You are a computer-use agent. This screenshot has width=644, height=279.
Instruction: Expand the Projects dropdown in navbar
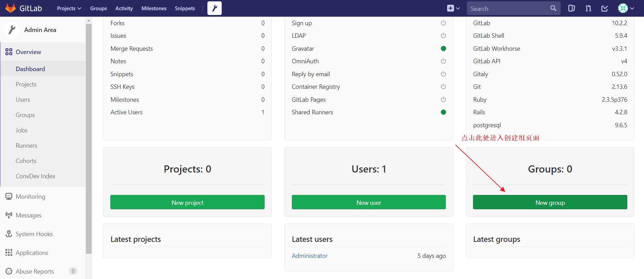(x=69, y=8)
